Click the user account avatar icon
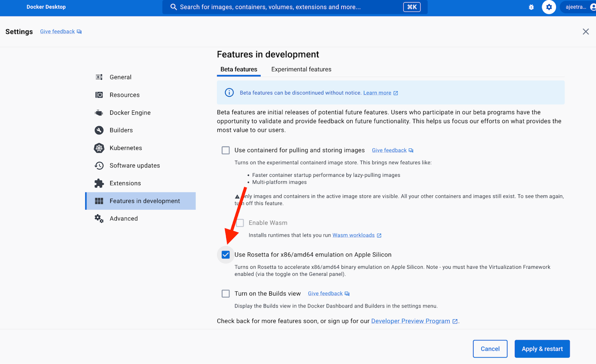The height and width of the screenshot is (364, 596). (593, 7)
